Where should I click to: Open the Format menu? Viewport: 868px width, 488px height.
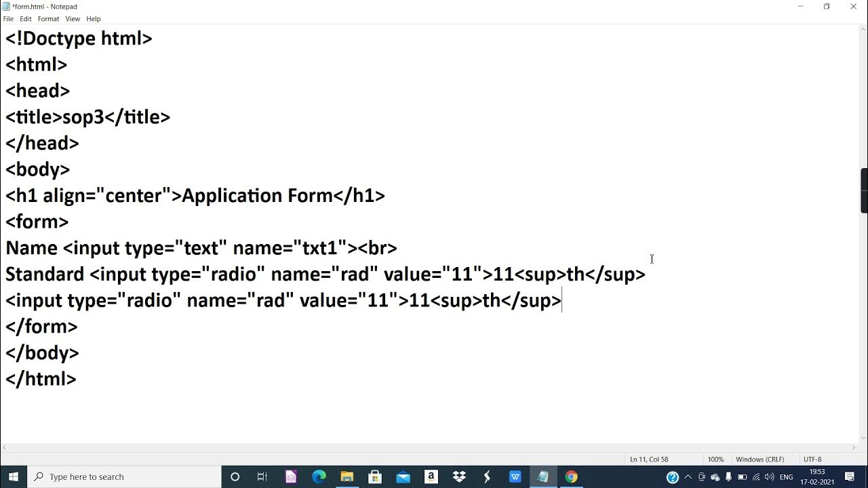48,19
